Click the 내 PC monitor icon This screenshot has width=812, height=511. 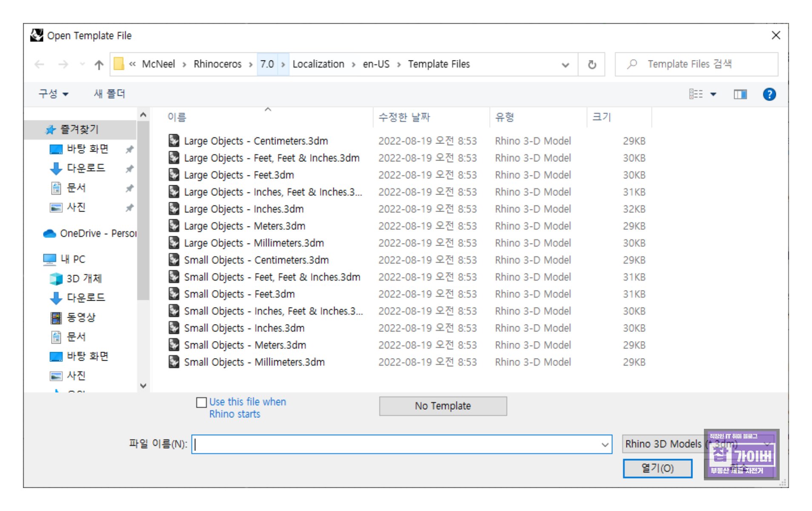[x=50, y=259]
